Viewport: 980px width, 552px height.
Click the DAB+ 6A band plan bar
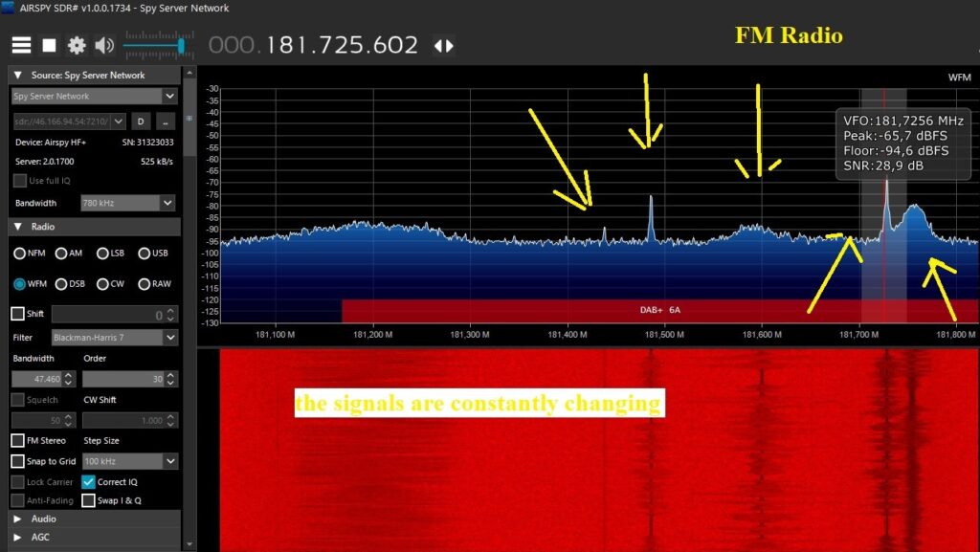659,310
